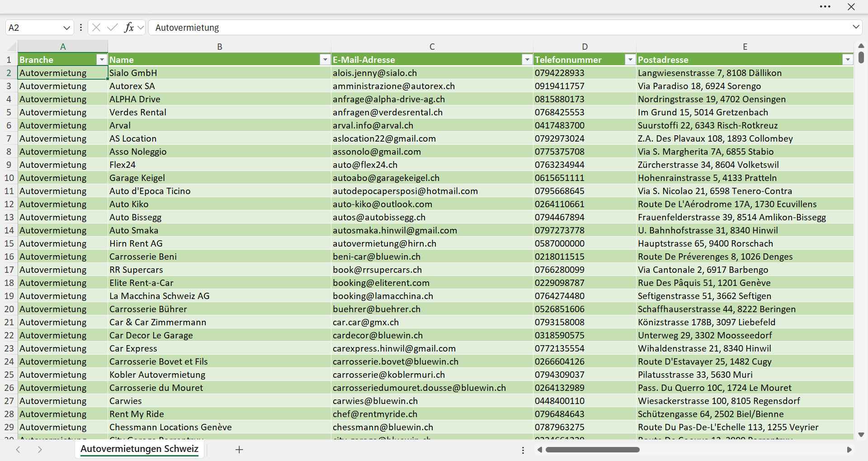
Task: Select column D header
Action: tap(585, 47)
